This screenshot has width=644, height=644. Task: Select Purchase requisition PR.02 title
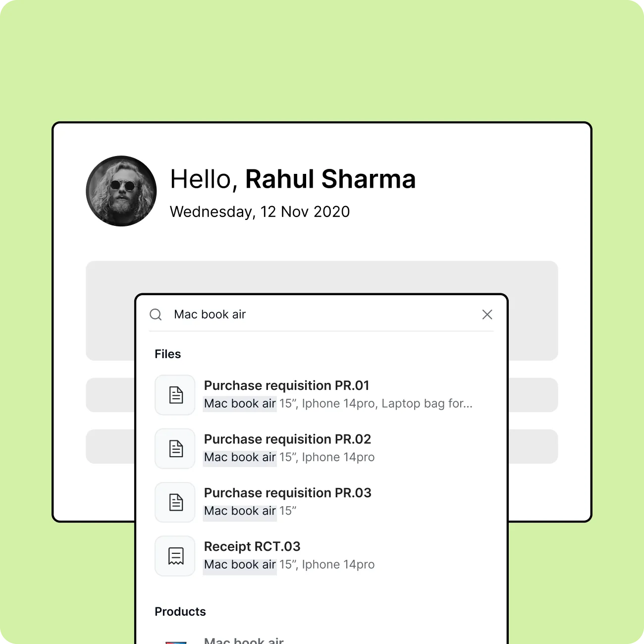(x=287, y=439)
